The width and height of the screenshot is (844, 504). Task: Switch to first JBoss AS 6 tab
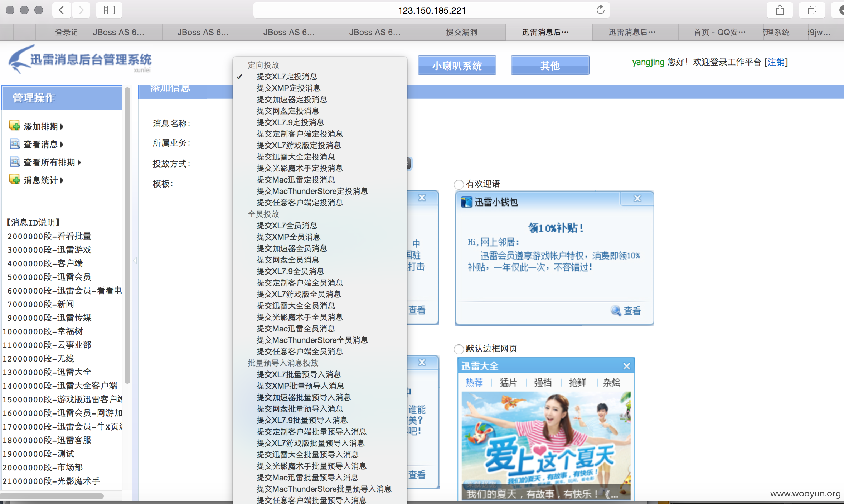click(119, 32)
